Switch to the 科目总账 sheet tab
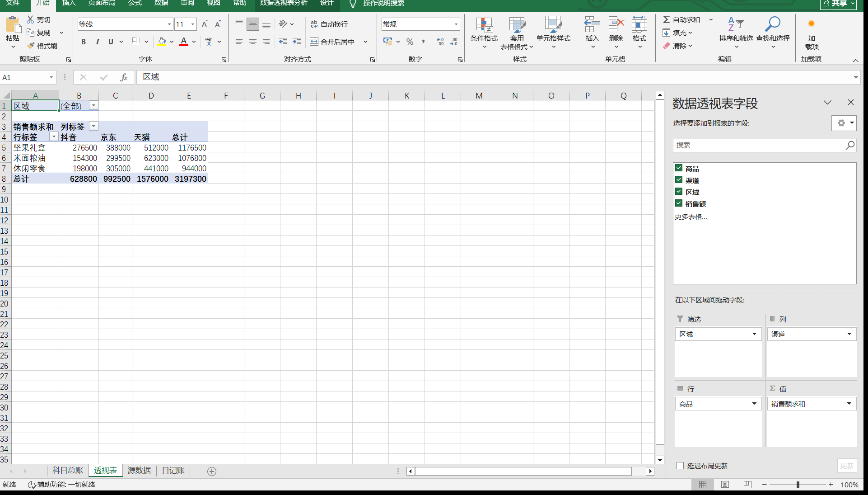Screen dimensions: 868x495 click(68, 471)
